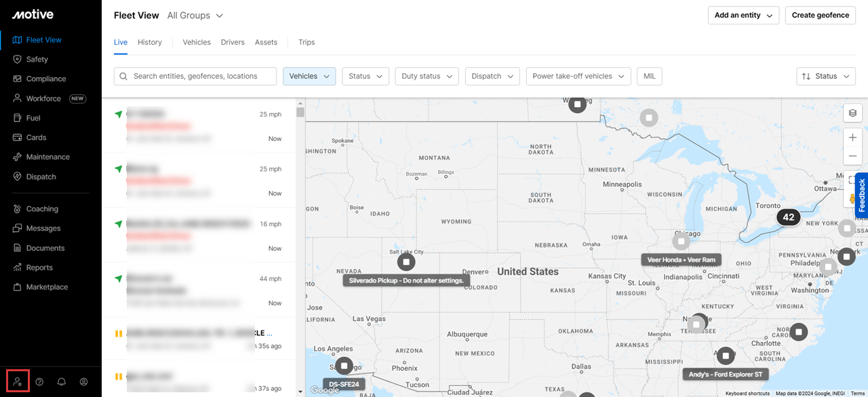Open the Status sort dropdown

coord(825,77)
